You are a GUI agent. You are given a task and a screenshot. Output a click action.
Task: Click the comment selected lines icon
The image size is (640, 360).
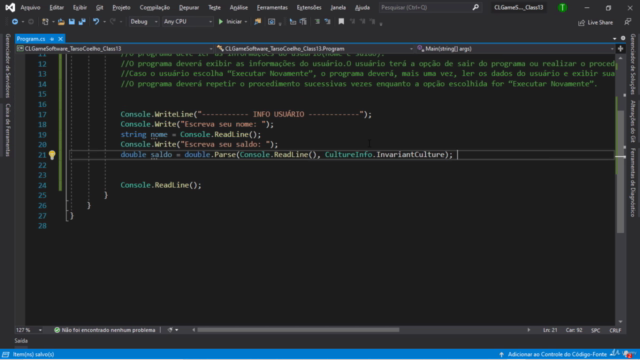(x=317, y=22)
